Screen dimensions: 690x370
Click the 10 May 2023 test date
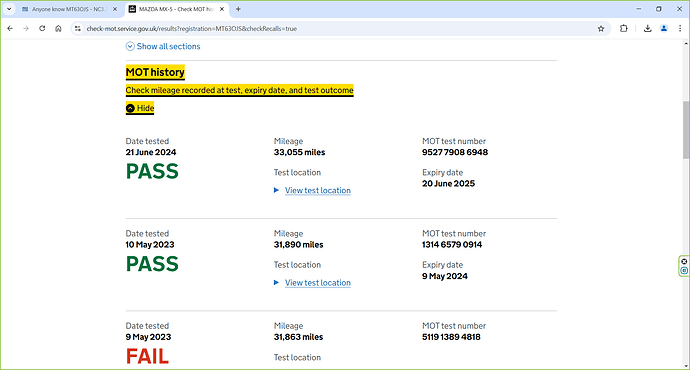point(150,245)
